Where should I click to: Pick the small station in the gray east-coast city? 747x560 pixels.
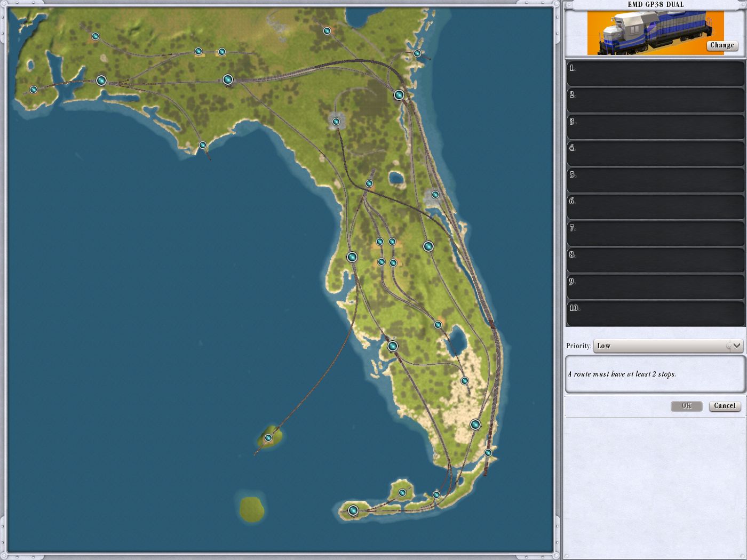435,195
